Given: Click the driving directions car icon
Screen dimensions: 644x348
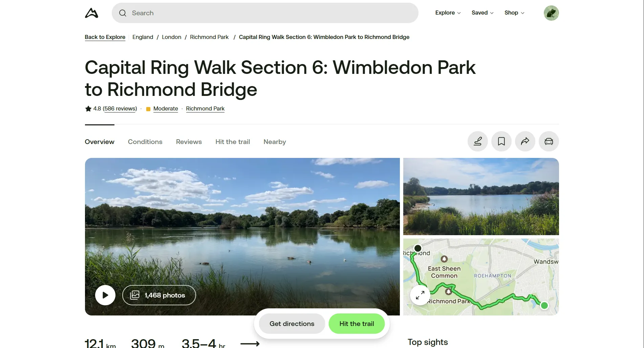Looking at the screenshot, I should 549,141.
